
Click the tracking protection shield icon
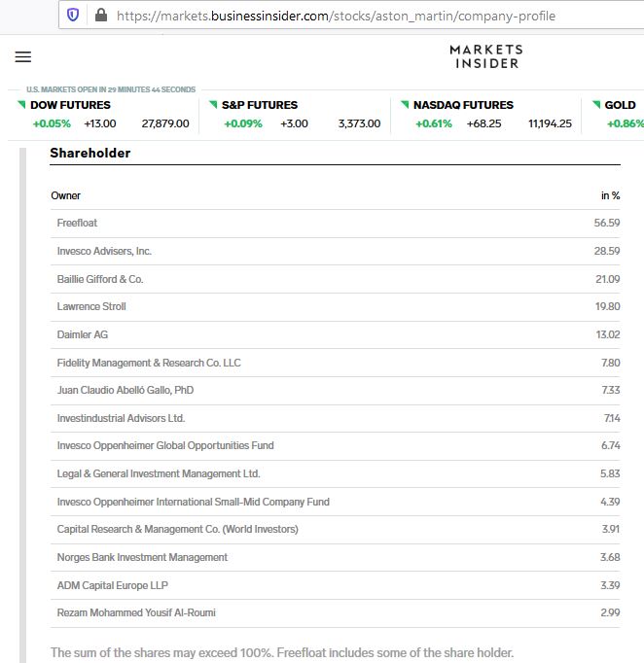pyautogui.click(x=73, y=15)
